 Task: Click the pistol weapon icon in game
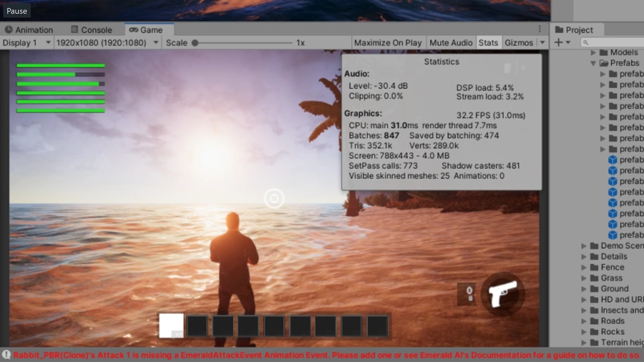502,294
